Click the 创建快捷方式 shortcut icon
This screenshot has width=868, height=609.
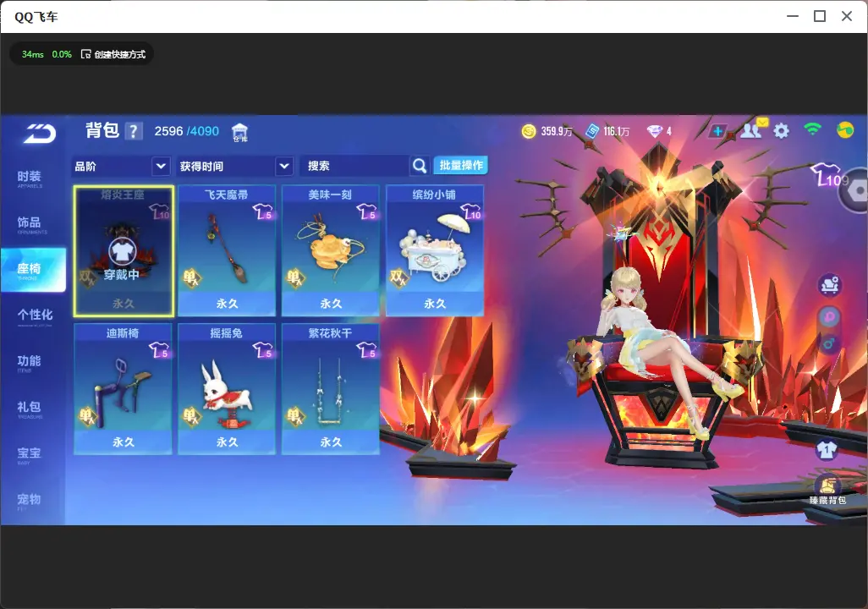85,54
